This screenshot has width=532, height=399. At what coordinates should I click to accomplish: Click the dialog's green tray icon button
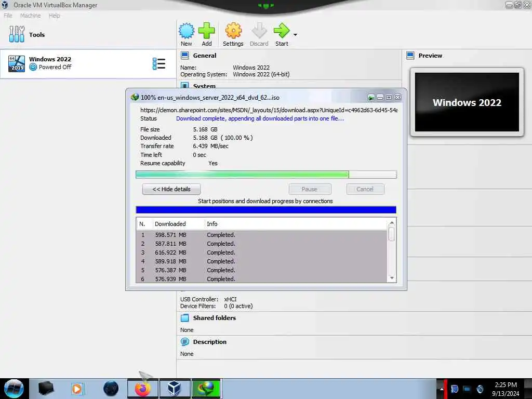[x=371, y=98]
